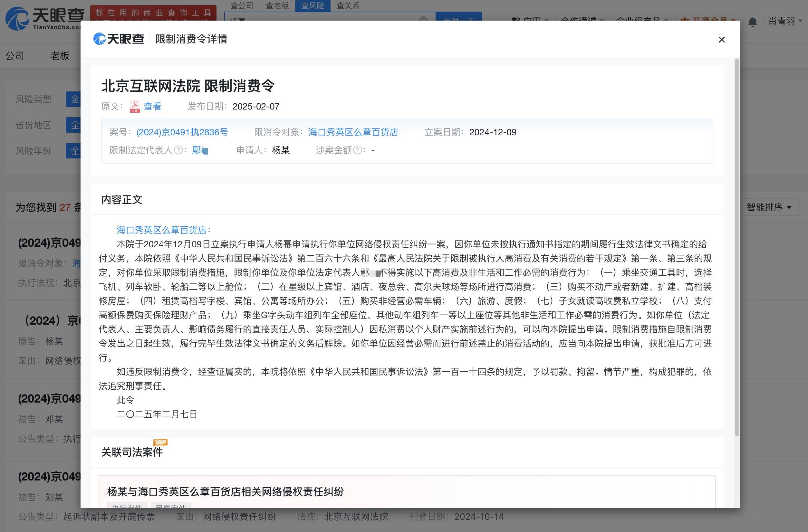Click the VIP badge above 关联司法案件
The height and width of the screenshot is (532, 808).
(x=160, y=442)
